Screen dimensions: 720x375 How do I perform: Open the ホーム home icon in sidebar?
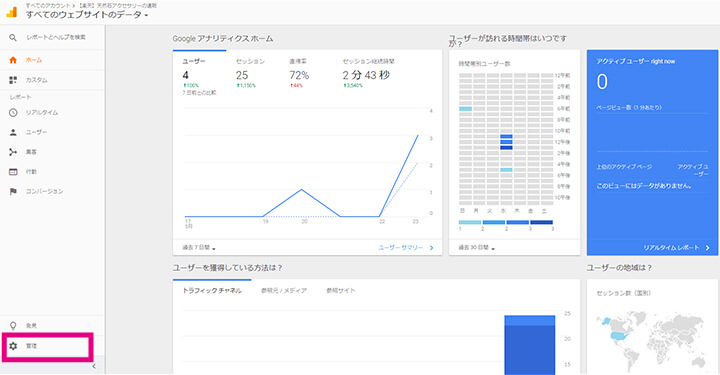13,60
